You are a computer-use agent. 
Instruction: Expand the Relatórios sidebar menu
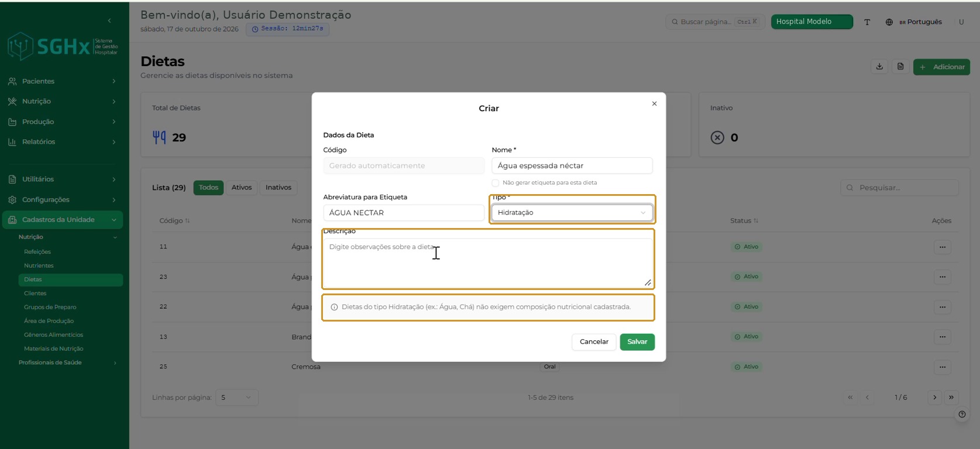tap(62, 141)
